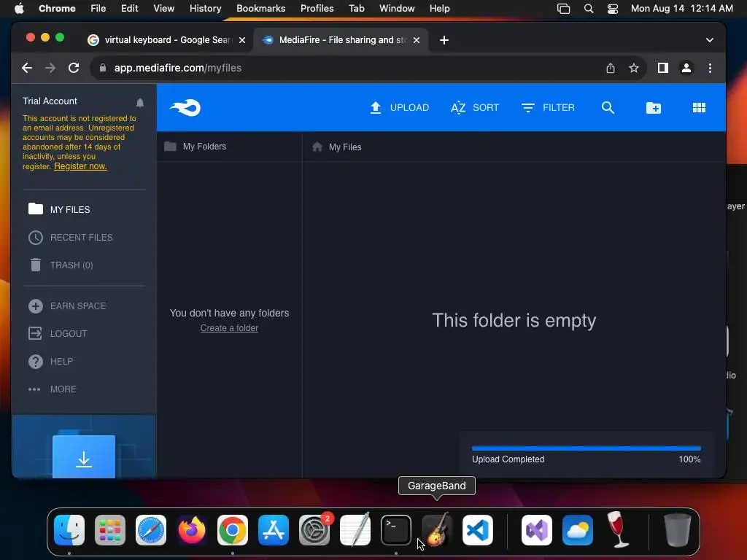Open the Window menu

(x=397, y=8)
